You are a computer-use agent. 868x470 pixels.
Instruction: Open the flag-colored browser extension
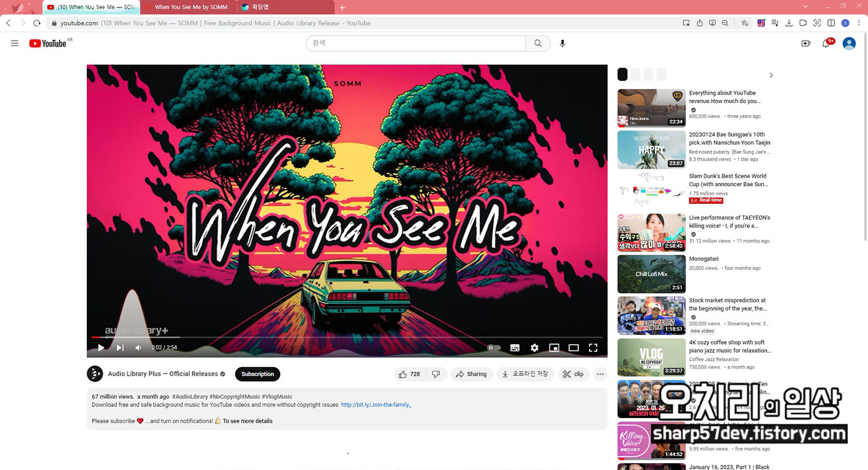pos(761,23)
